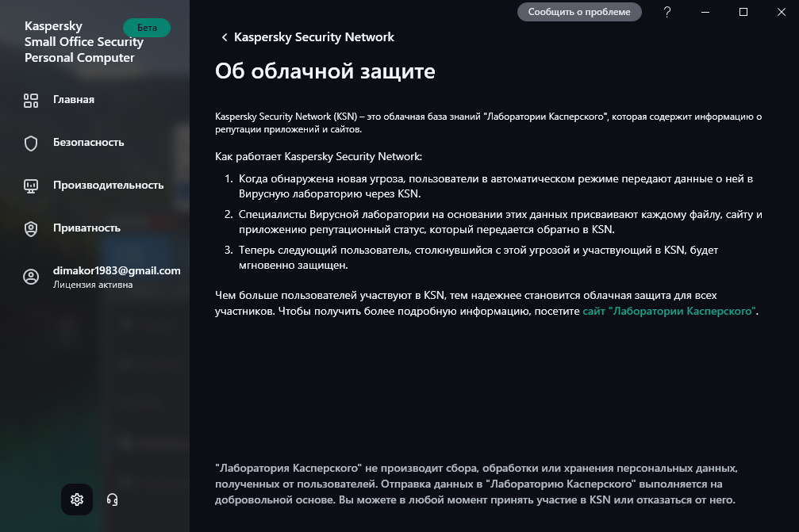Click the line Как работает Kaspersky Security Network
Screen dimensions: 799x532
tap(318, 157)
